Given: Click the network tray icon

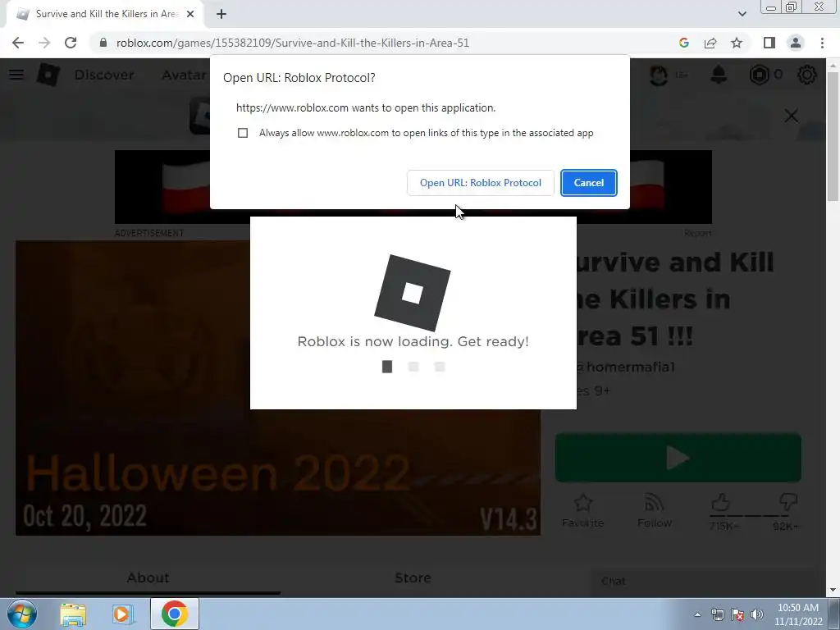Looking at the screenshot, I should tap(717, 614).
